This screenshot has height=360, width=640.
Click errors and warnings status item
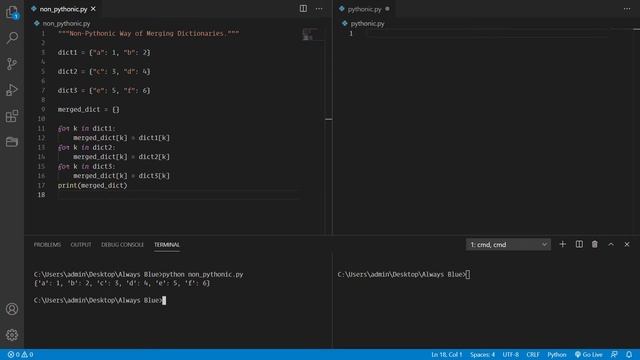coord(20,354)
